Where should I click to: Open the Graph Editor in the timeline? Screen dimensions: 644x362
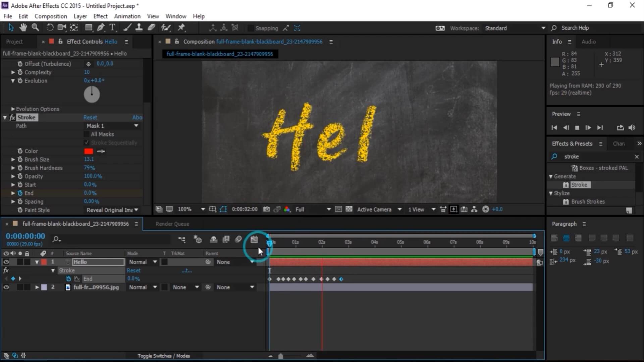(x=254, y=239)
